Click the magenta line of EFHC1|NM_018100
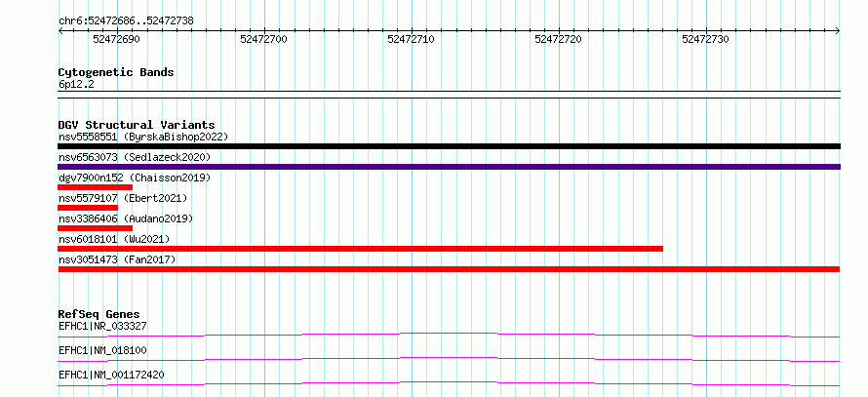 (449, 359)
